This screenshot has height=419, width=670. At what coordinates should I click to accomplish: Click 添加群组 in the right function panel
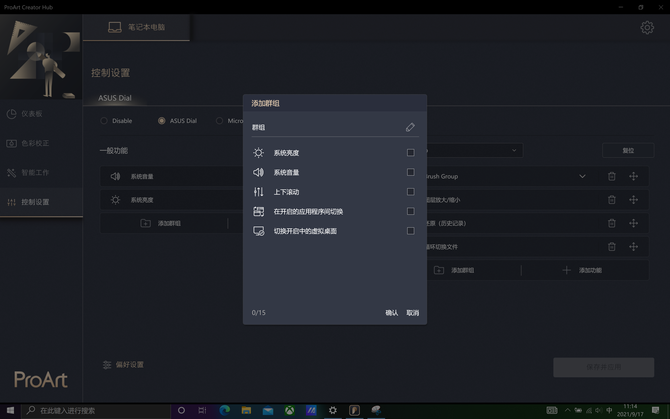[455, 270]
